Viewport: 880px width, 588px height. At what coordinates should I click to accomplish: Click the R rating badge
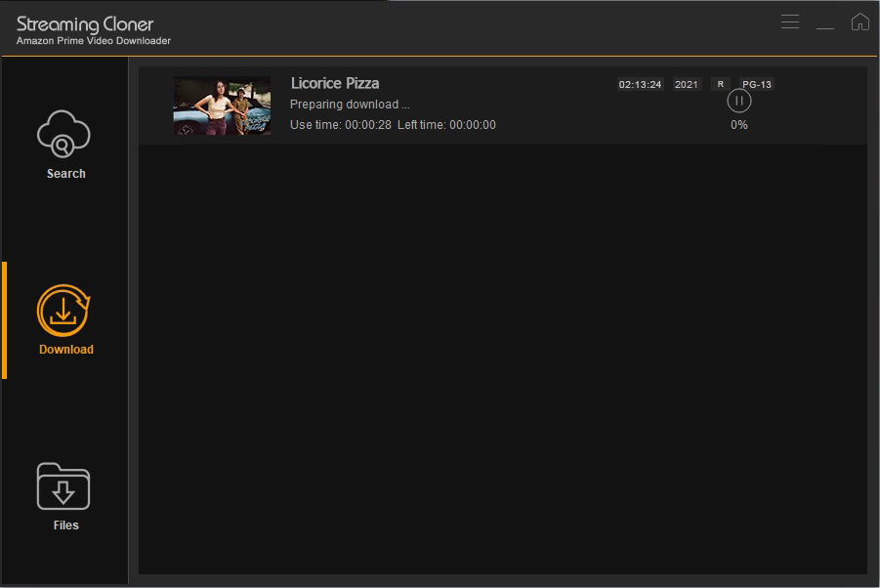[721, 84]
